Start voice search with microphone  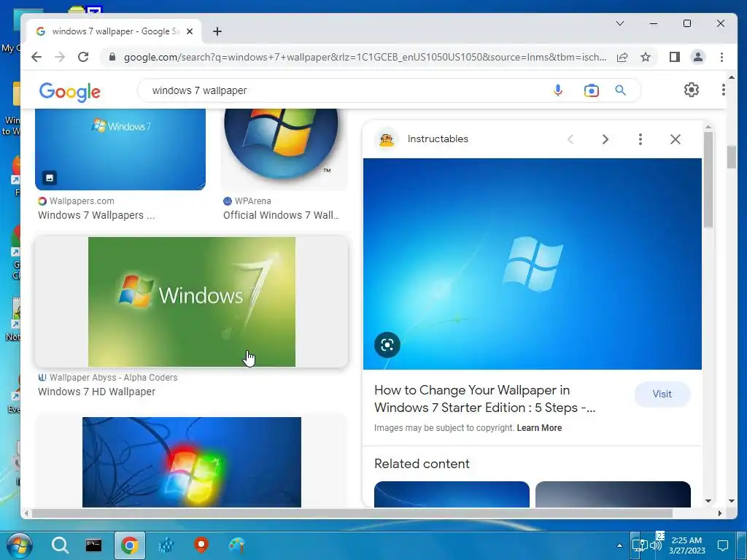(x=558, y=90)
